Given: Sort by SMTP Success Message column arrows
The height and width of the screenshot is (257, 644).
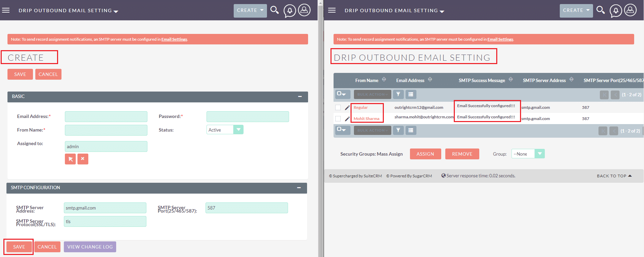Looking at the screenshot, I should 511,79.
